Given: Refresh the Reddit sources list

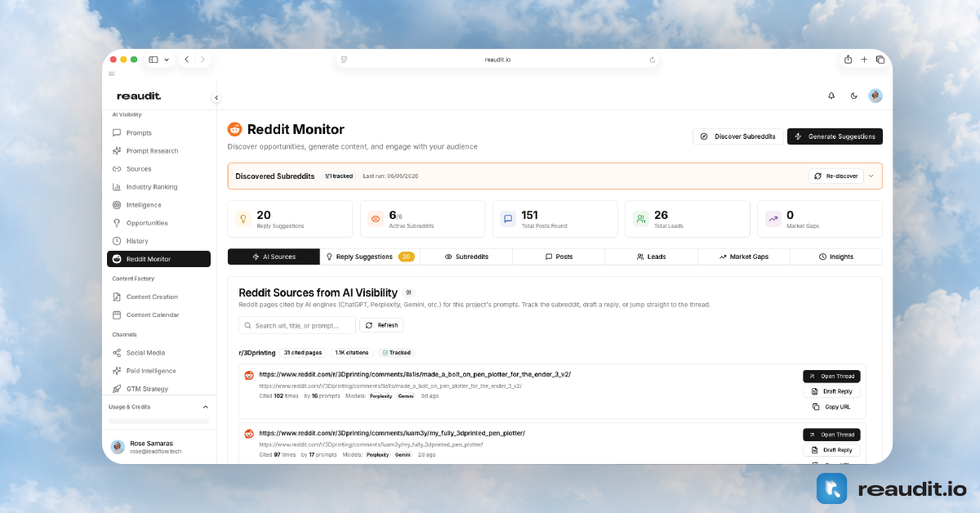Looking at the screenshot, I should [x=381, y=325].
